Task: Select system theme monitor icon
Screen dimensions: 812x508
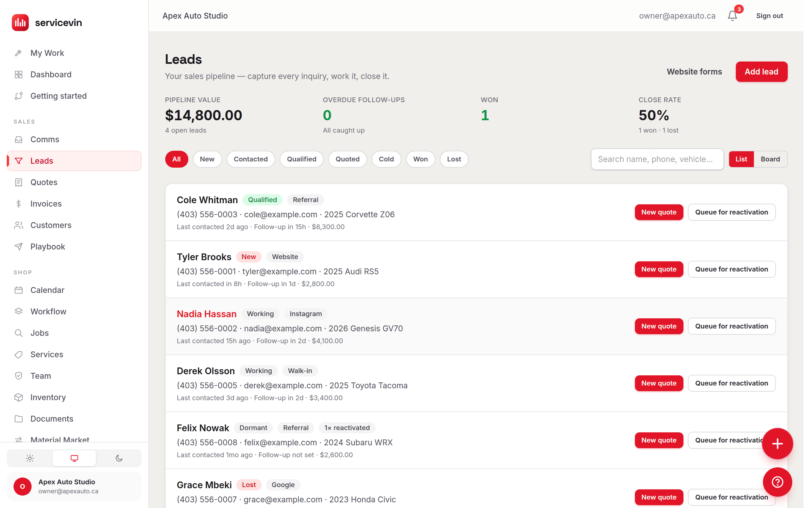Action: coord(74,459)
